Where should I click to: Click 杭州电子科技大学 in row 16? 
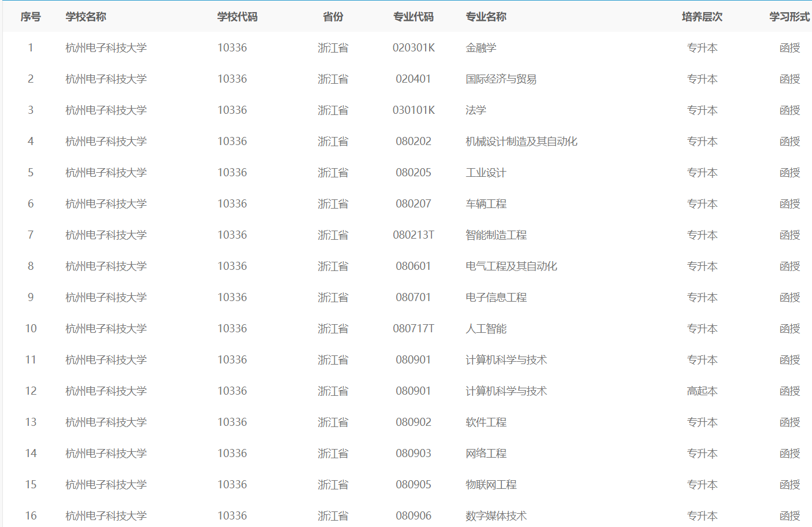point(106,516)
